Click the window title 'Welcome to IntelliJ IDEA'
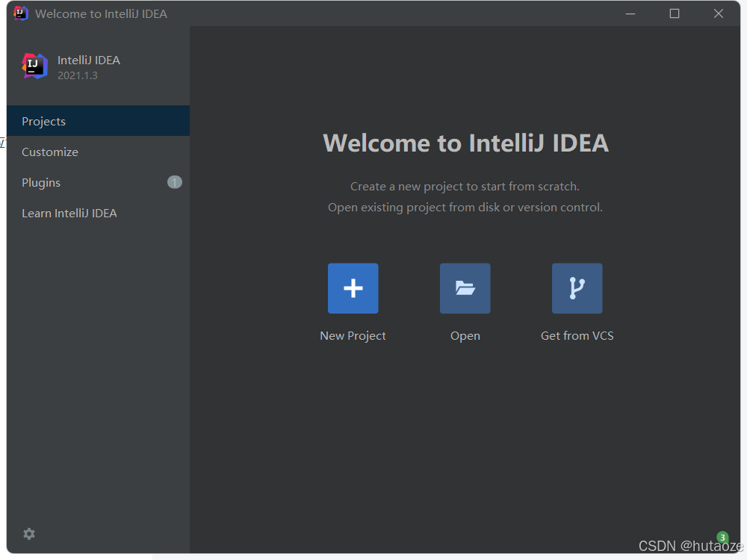Viewport: 747px width, 560px height. click(x=101, y=13)
